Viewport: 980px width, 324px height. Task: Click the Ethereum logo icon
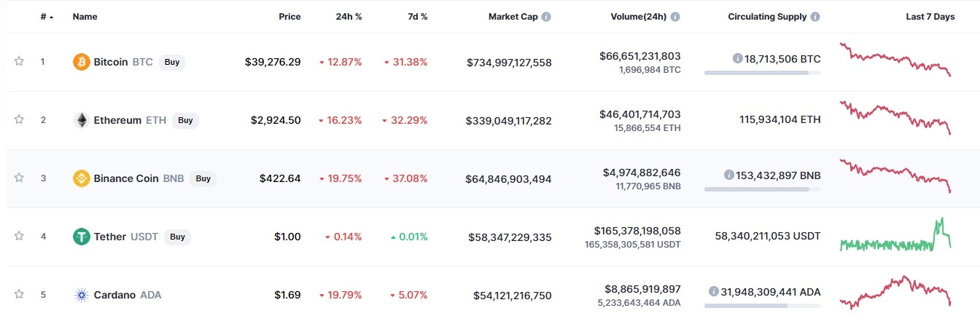(x=82, y=120)
